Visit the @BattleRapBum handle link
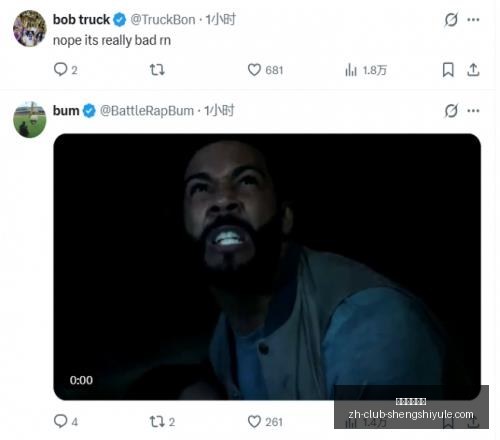 tap(147, 111)
